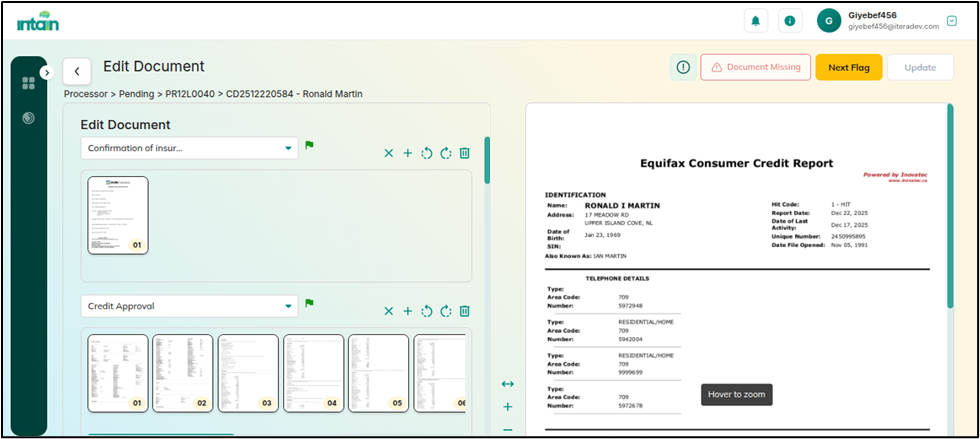Rotate Confirmation of insurance pages counter-clockwise
980x439 pixels.
(426, 153)
